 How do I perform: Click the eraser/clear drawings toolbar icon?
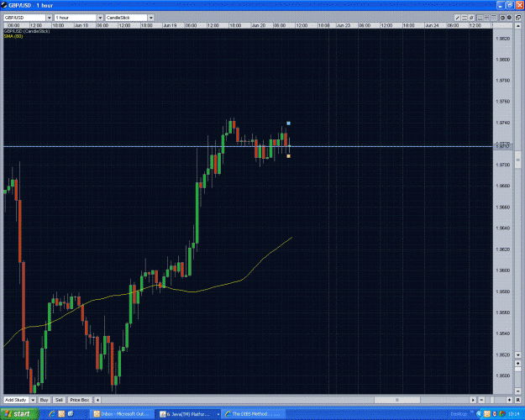[x=471, y=18]
